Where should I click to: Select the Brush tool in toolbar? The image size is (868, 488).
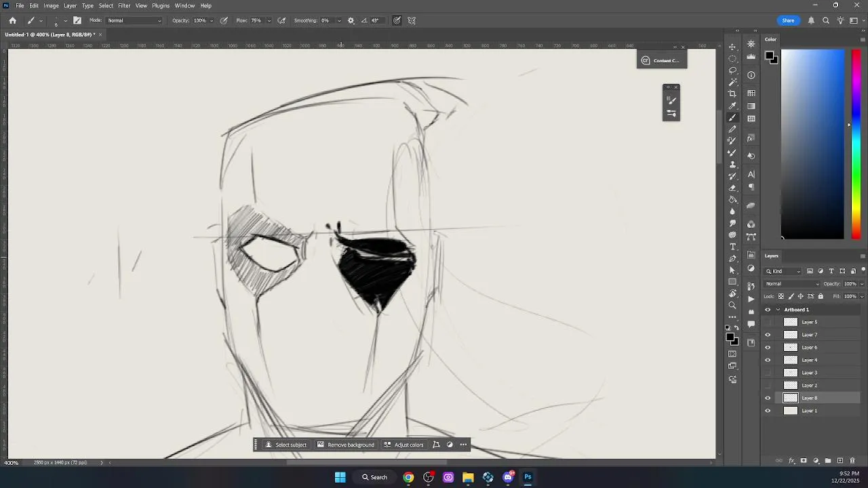[732, 117]
